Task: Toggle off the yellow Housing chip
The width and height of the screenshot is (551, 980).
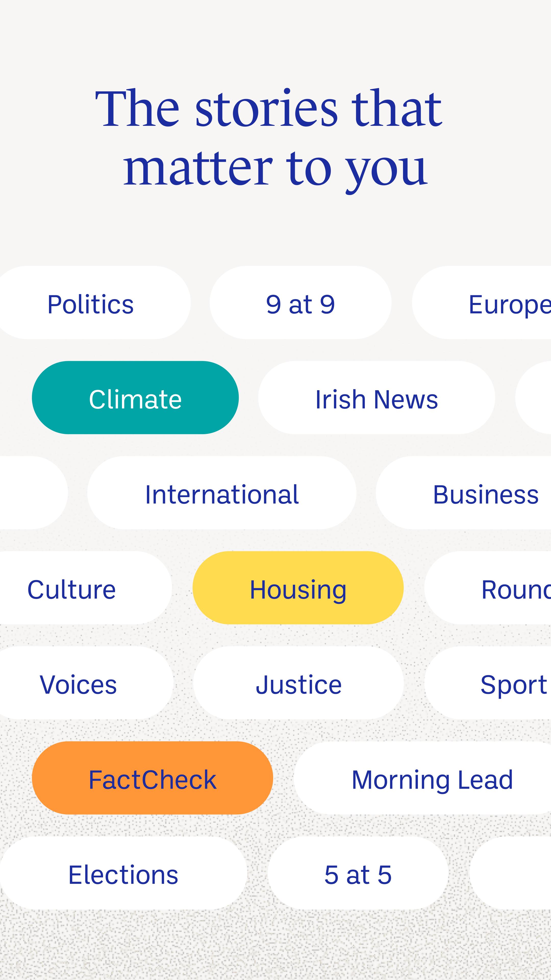Action: coord(298,588)
